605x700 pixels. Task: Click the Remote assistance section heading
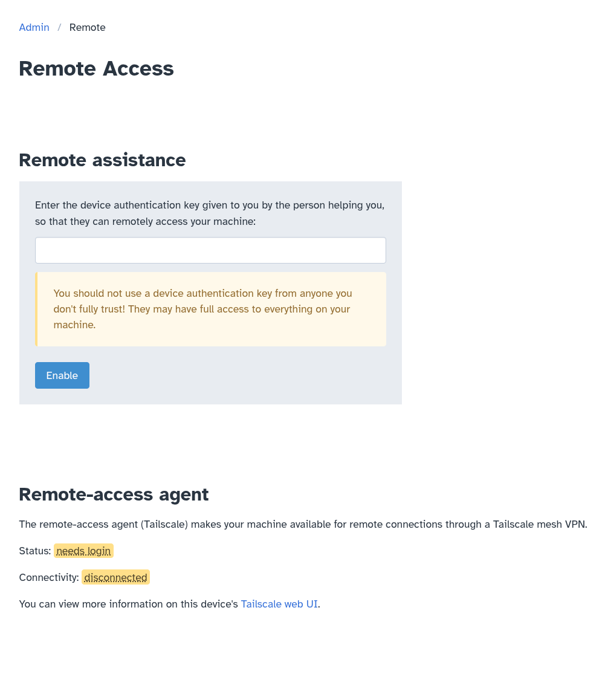point(102,160)
